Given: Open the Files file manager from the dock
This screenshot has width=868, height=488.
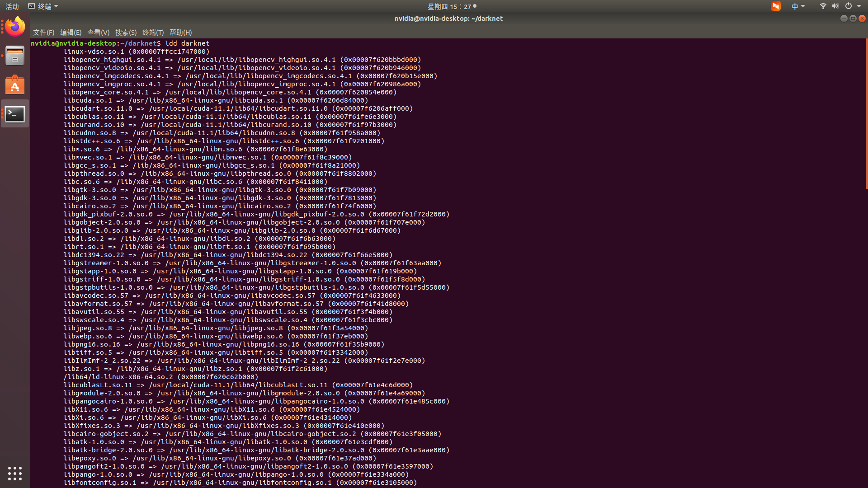Looking at the screenshot, I should click(14, 55).
